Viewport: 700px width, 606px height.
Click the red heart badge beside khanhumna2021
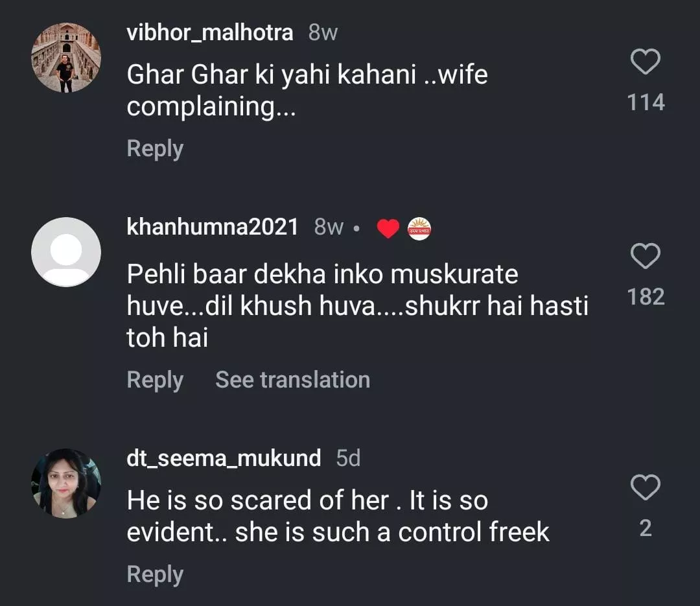pyautogui.click(x=388, y=228)
